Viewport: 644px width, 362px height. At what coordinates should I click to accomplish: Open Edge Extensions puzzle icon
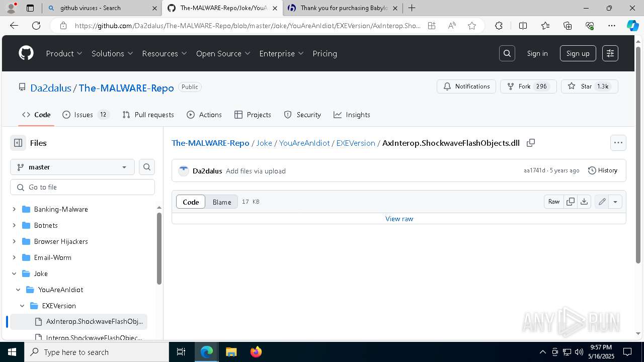(x=499, y=26)
